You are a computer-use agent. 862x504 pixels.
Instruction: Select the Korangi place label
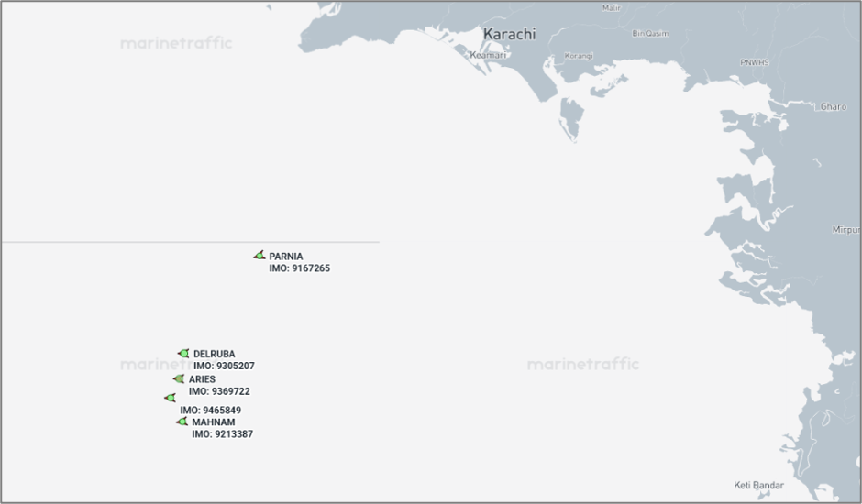pyautogui.click(x=579, y=56)
